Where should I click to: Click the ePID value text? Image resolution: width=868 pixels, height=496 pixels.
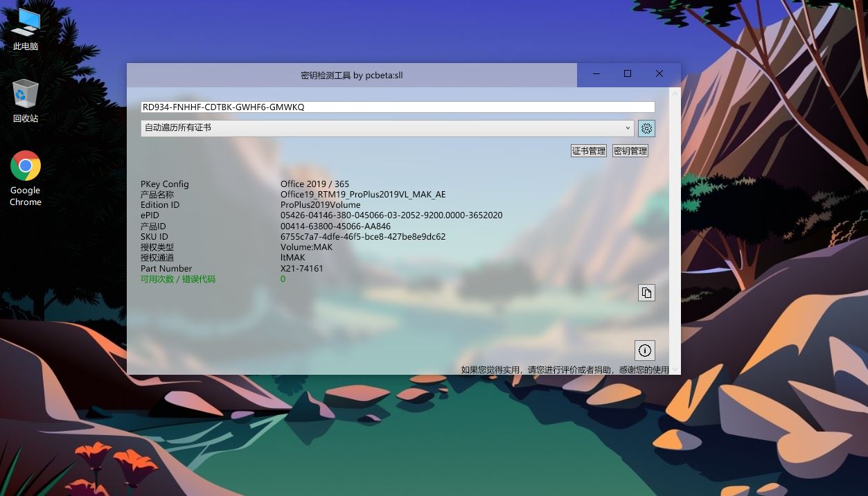[x=391, y=215]
